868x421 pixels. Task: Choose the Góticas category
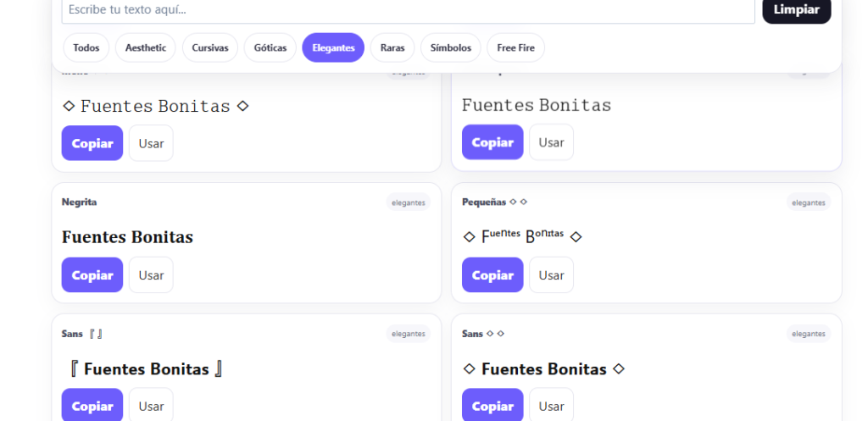click(x=270, y=47)
